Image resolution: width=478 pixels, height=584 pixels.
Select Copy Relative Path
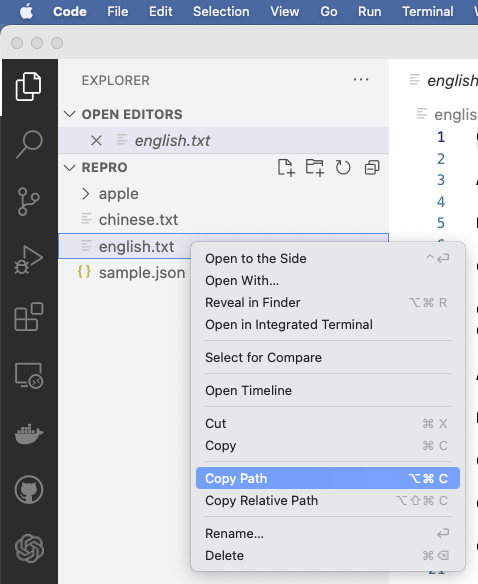[328, 501]
